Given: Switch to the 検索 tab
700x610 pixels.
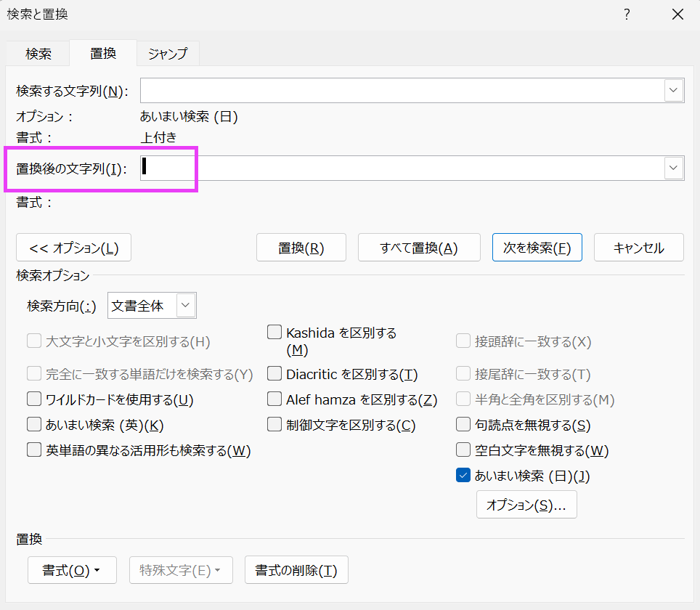Looking at the screenshot, I should (x=38, y=54).
